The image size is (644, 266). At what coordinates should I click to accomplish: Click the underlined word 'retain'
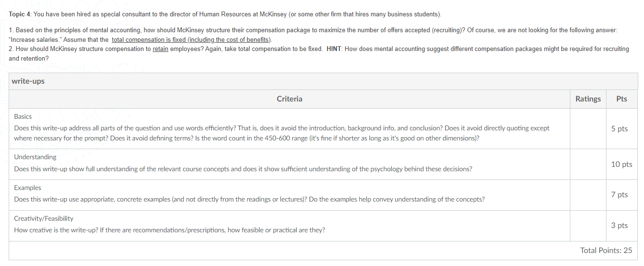(x=160, y=49)
